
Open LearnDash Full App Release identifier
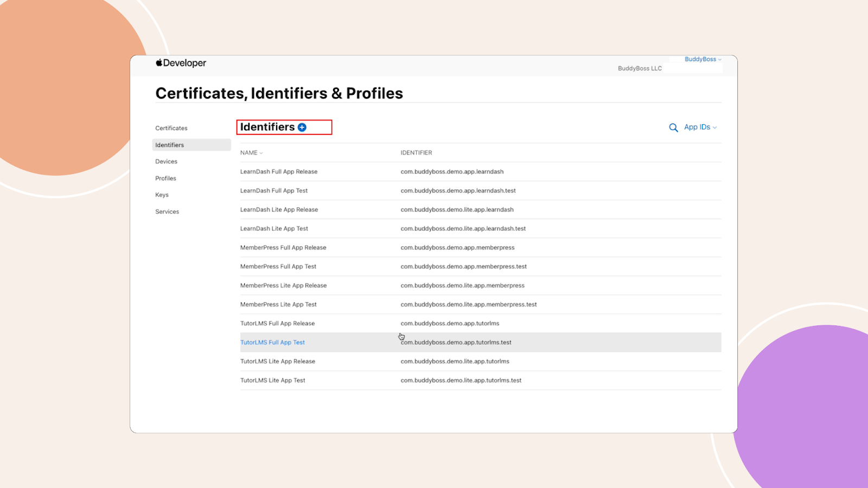coord(279,172)
